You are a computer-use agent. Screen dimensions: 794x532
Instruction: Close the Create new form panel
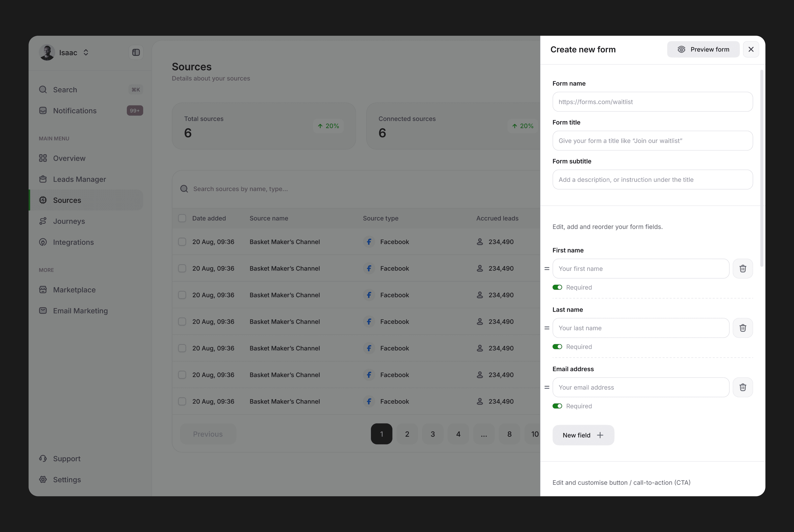[751, 50]
